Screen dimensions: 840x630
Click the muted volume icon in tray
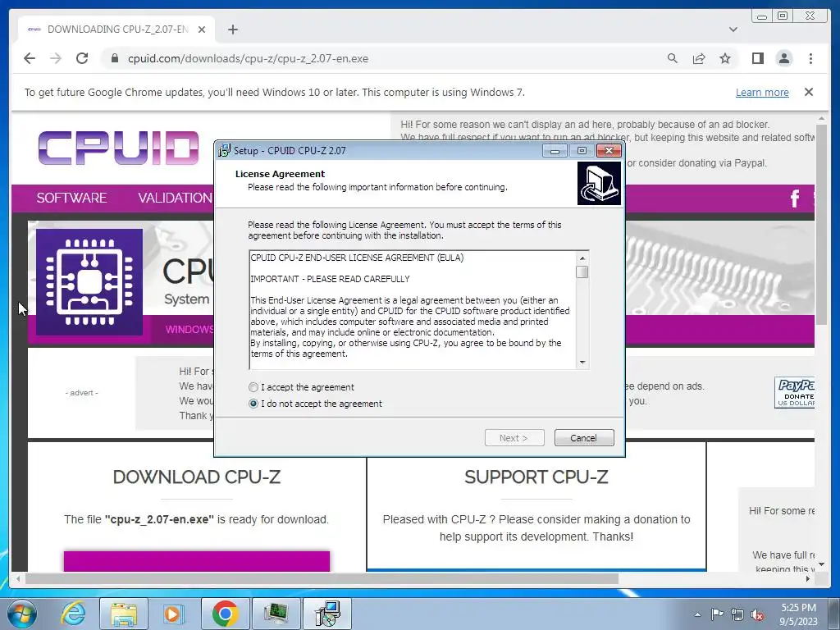point(757,614)
